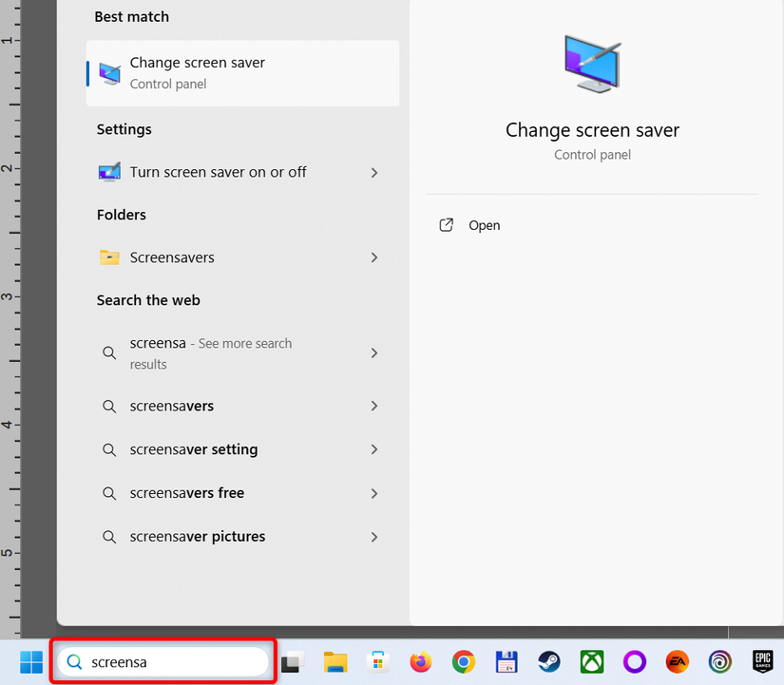
Task: Launch the EA app from the taskbar
Action: [x=677, y=661]
